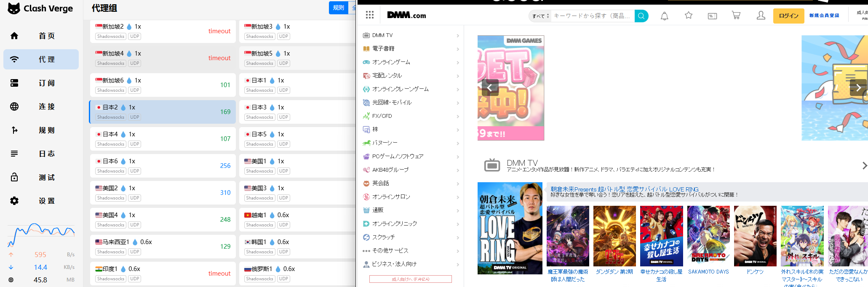
Task: Open the すべて category dropdown in search
Action: 540,16
